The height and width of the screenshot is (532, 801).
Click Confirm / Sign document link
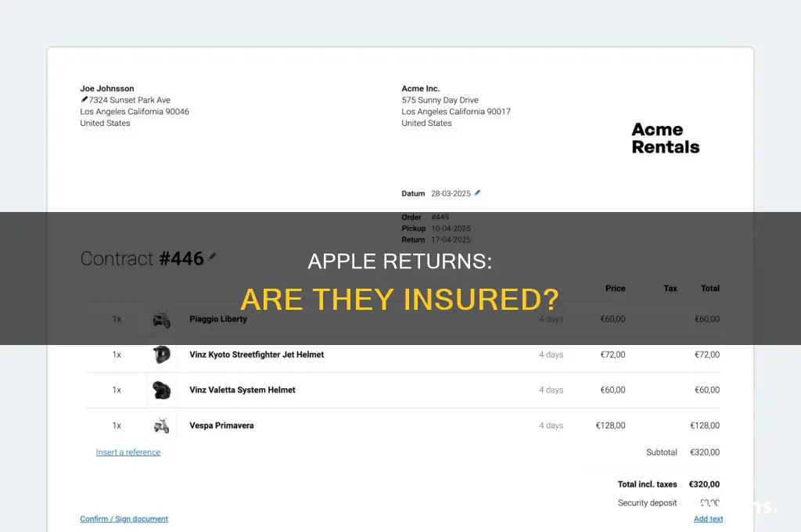pyautogui.click(x=124, y=519)
